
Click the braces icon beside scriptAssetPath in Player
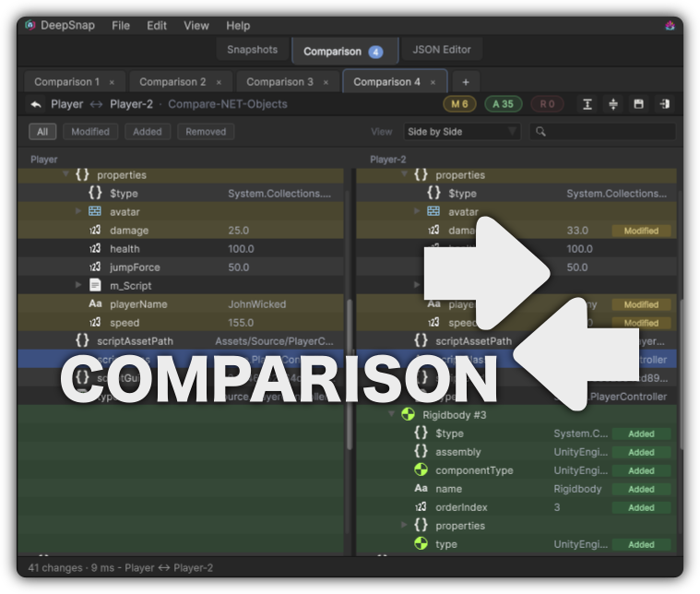point(82,340)
